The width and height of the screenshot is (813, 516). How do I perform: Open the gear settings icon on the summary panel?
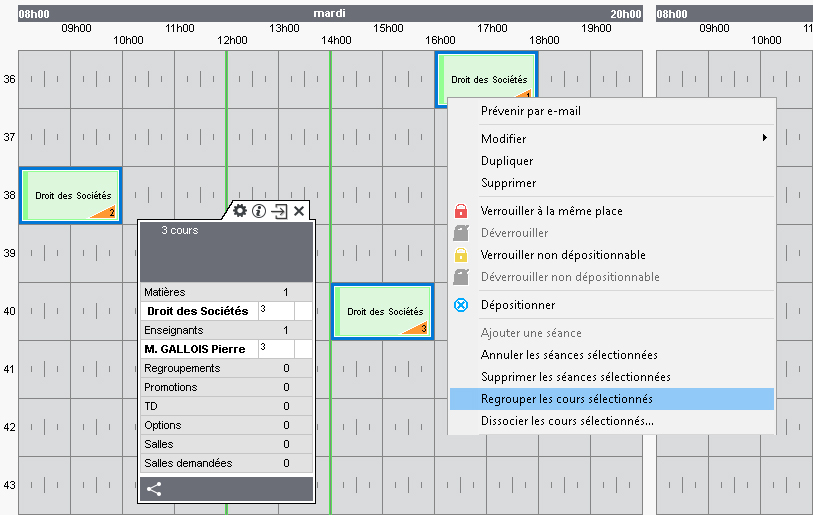tap(240, 211)
